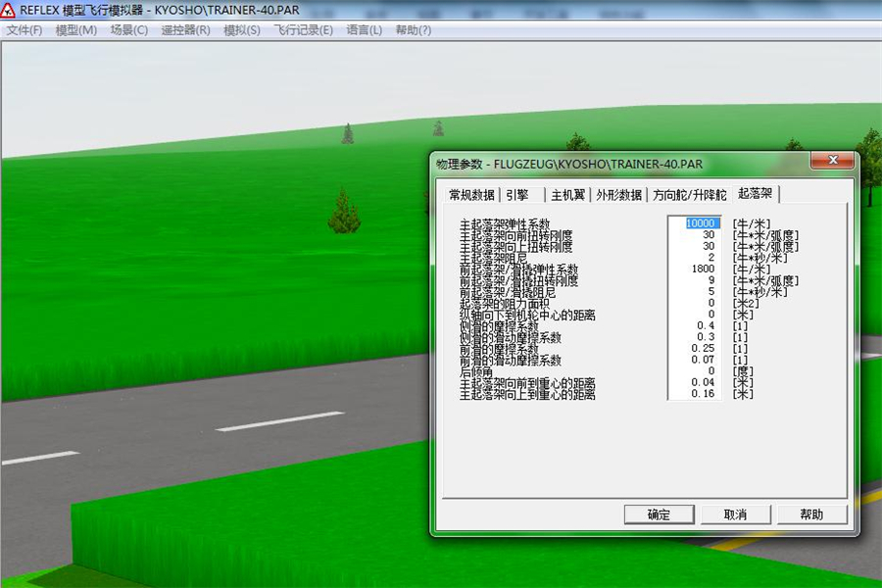Screen dimensions: 882x588
Task: Select the 主机翼 tab
Action: click(x=567, y=194)
